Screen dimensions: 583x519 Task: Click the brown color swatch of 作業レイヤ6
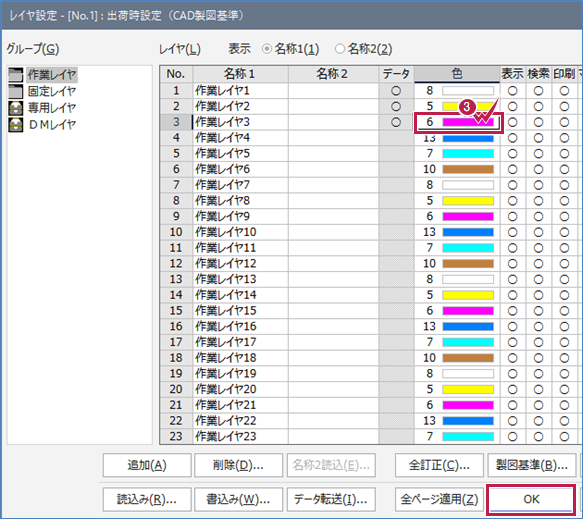(468, 170)
